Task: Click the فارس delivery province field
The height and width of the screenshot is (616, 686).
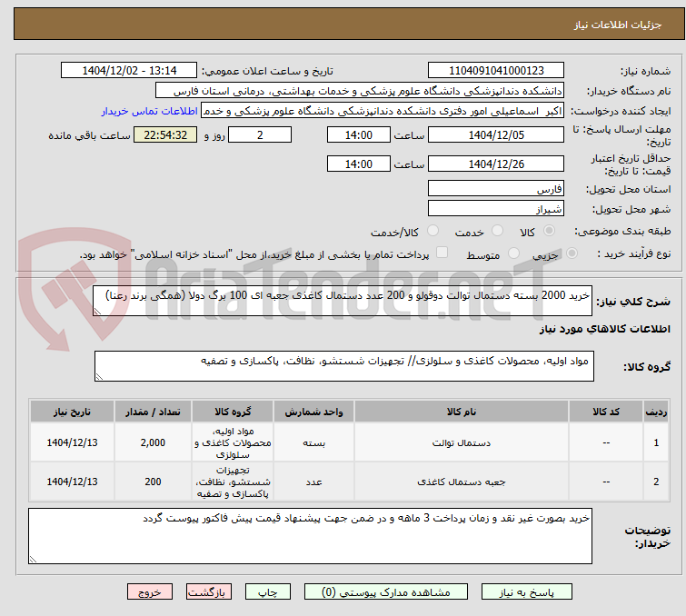Action: coord(496,189)
